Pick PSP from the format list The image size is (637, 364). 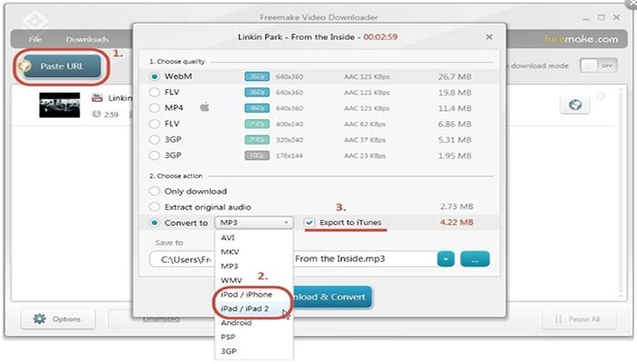[x=254, y=337]
